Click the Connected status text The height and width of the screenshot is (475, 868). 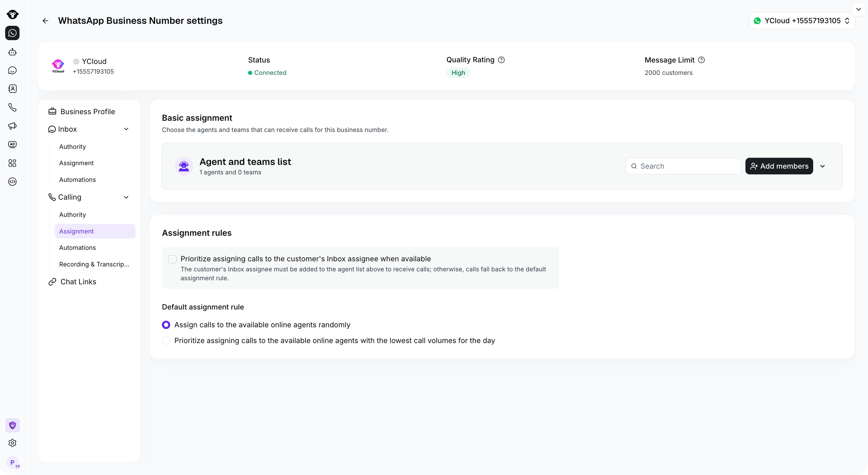270,73
